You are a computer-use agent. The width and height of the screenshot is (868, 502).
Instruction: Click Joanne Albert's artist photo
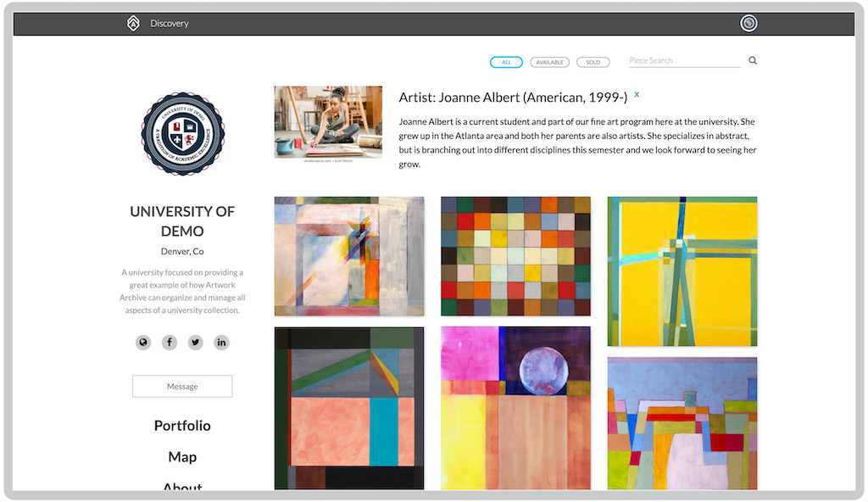(328, 121)
